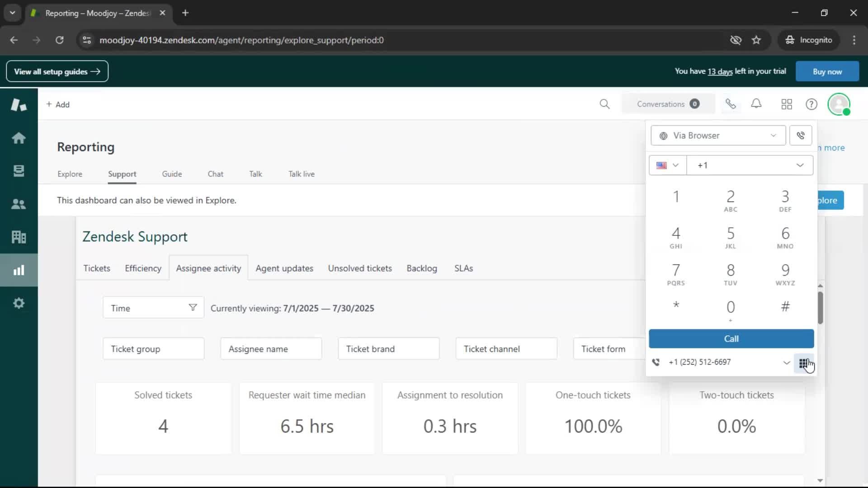Click the scroll down arrow at the bottom
The image size is (868, 488).
tap(820, 481)
